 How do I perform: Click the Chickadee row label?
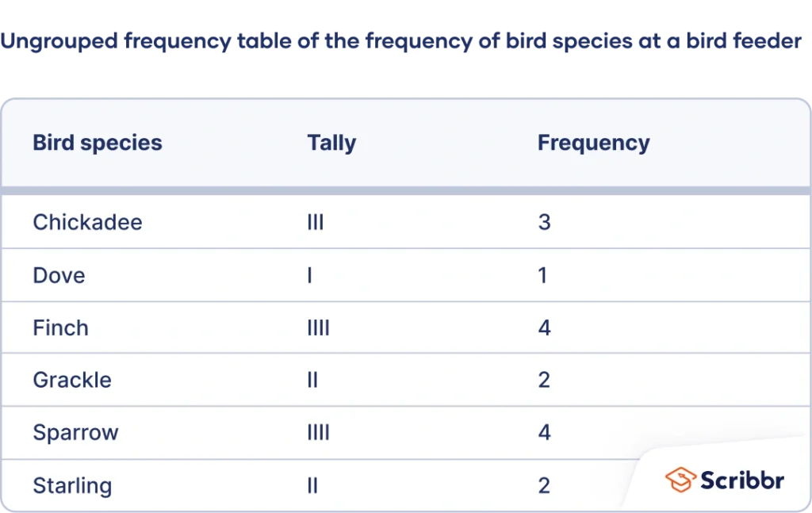pos(87,222)
